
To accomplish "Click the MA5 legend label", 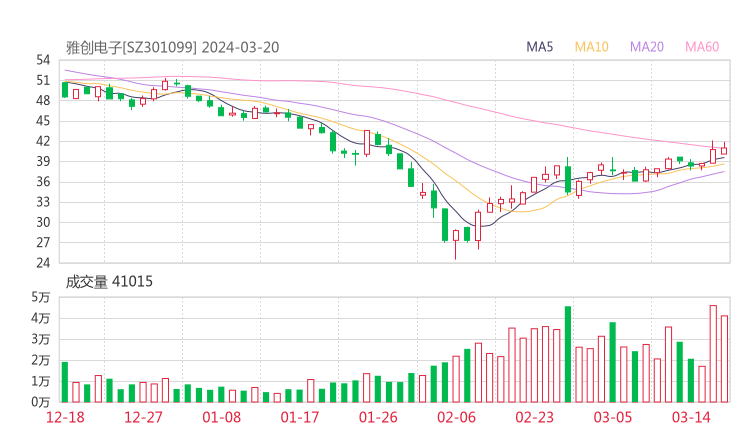I will pyautogui.click(x=539, y=47).
